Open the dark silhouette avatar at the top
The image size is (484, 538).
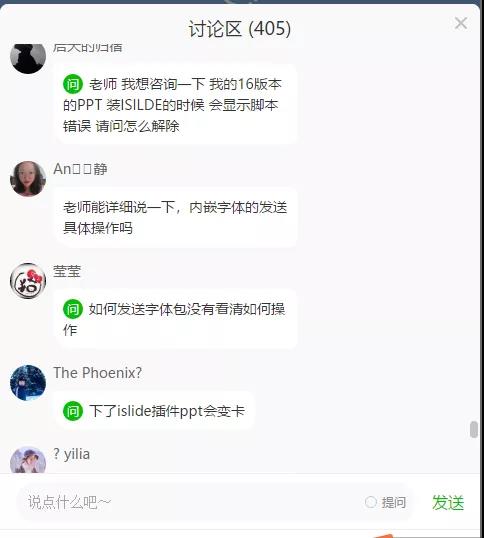click(28, 57)
